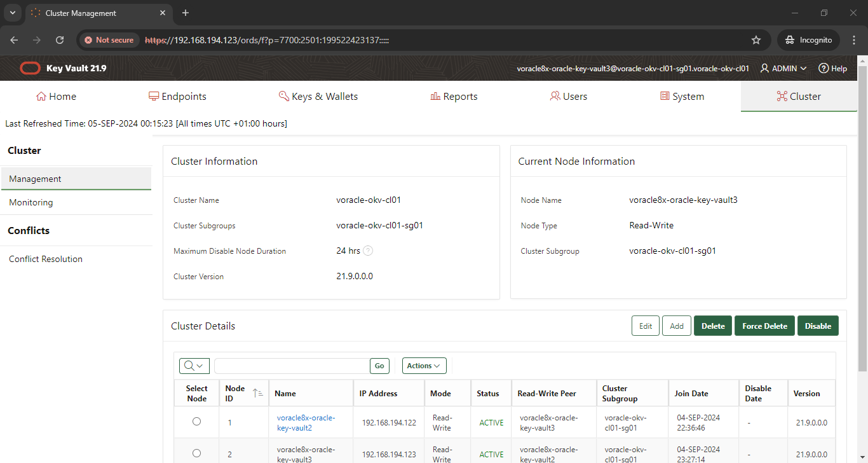Click the Node ID sort arrow icon
The image size is (868, 463).
coord(258,393)
